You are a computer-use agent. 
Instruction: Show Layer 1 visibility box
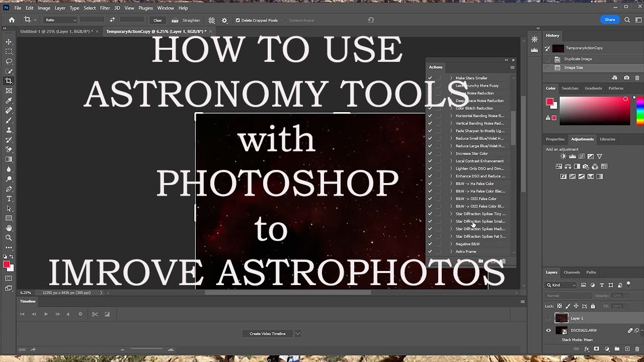pos(548,318)
